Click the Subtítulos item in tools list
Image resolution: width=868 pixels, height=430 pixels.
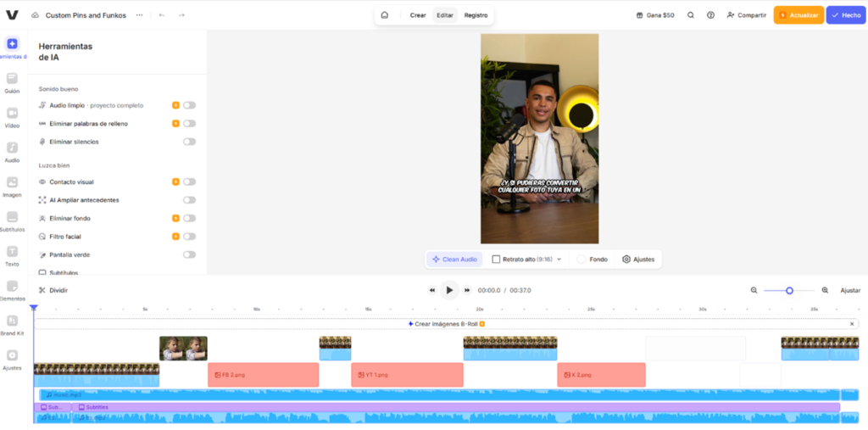64,272
